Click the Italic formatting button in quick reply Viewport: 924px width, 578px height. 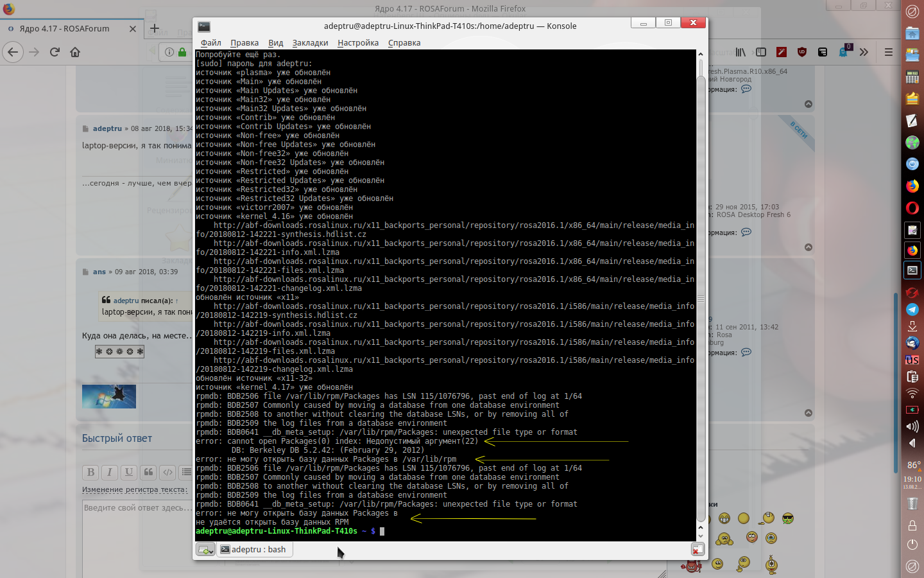[110, 472]
